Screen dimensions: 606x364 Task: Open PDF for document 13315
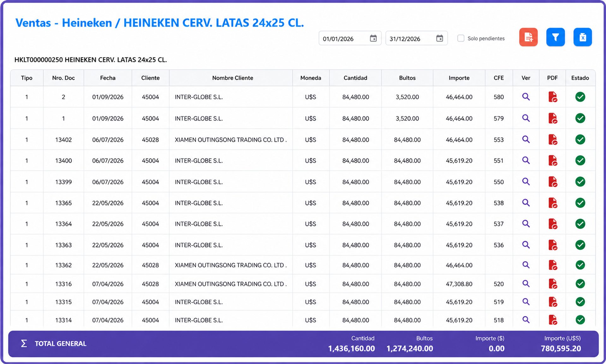tap(553, 302)
